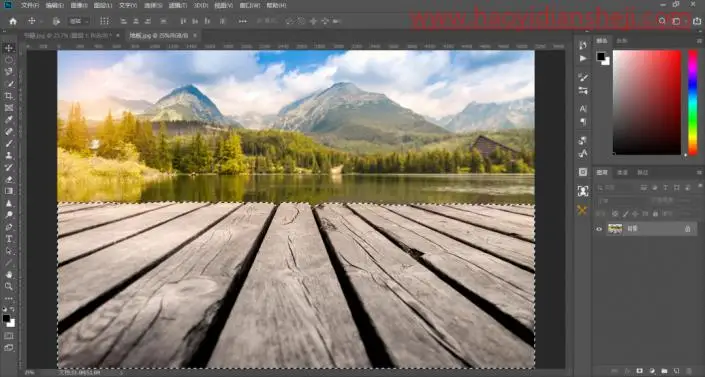This screenshot has height=377, width=705.
Task: Swap foreground and background colors in toolbox
Action: coord(12,310)
